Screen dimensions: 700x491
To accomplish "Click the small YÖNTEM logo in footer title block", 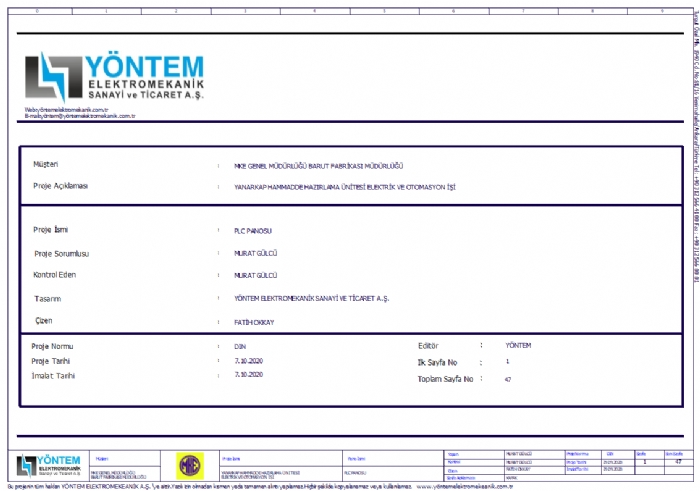I will (49, 466).
